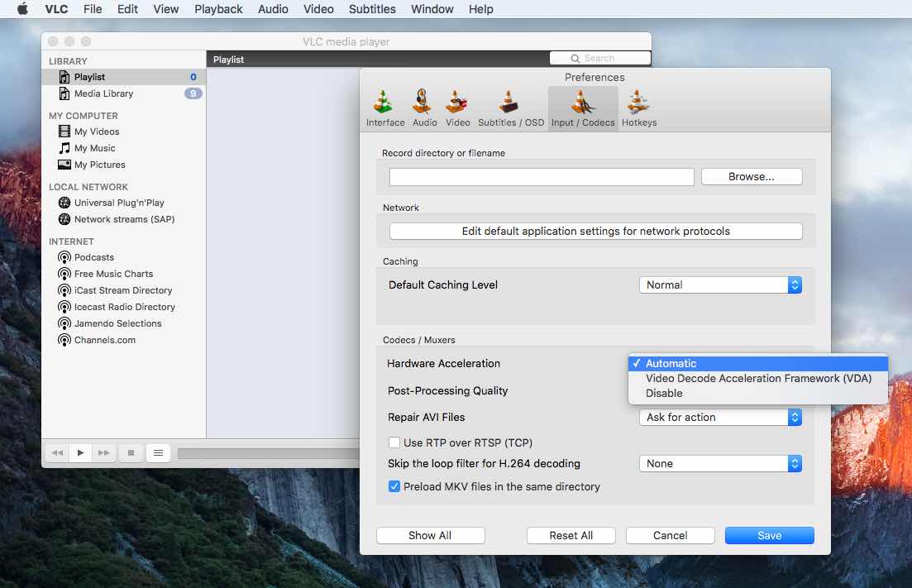The image size is (912, 588).
Task: Click the Browse button for record directory
Action: (x=751, y=176)
